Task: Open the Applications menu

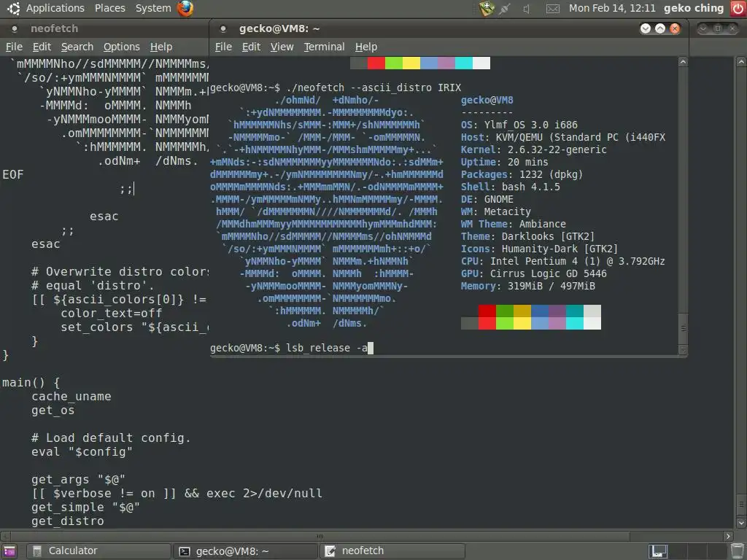Action: pos(55,8)
